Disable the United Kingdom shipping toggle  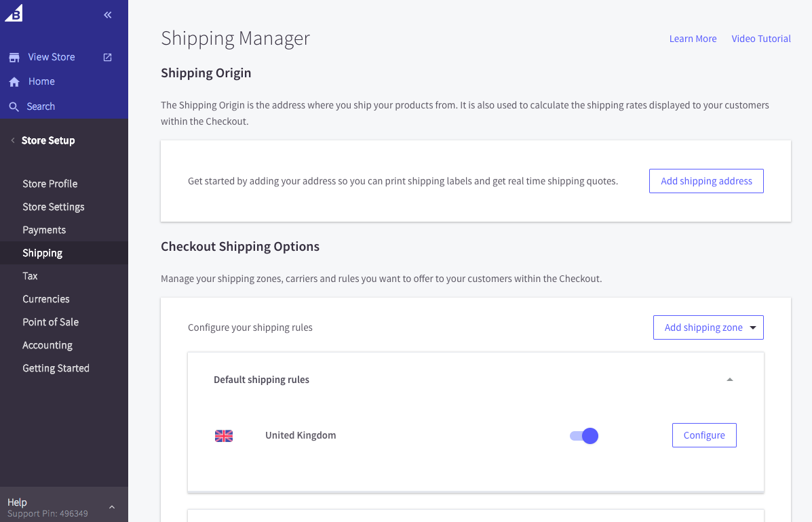click(x=584, y=436)
